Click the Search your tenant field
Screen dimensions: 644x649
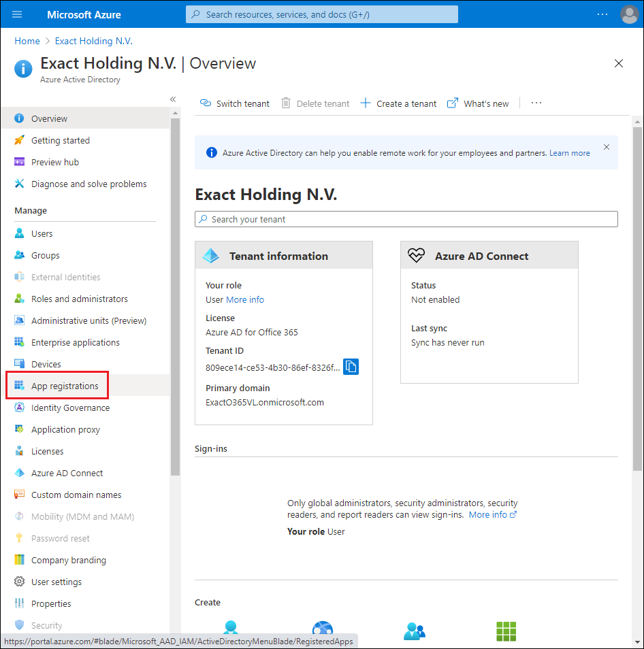point(406,219)
